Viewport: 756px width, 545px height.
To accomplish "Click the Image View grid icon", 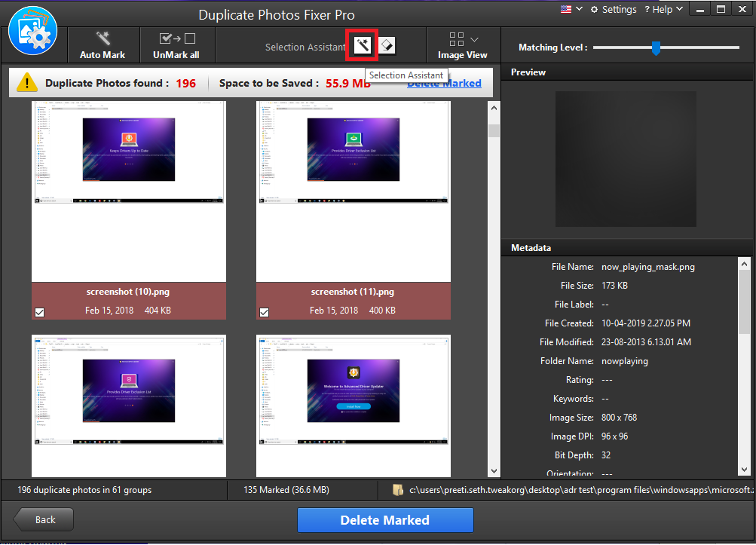I will [456, 38].
